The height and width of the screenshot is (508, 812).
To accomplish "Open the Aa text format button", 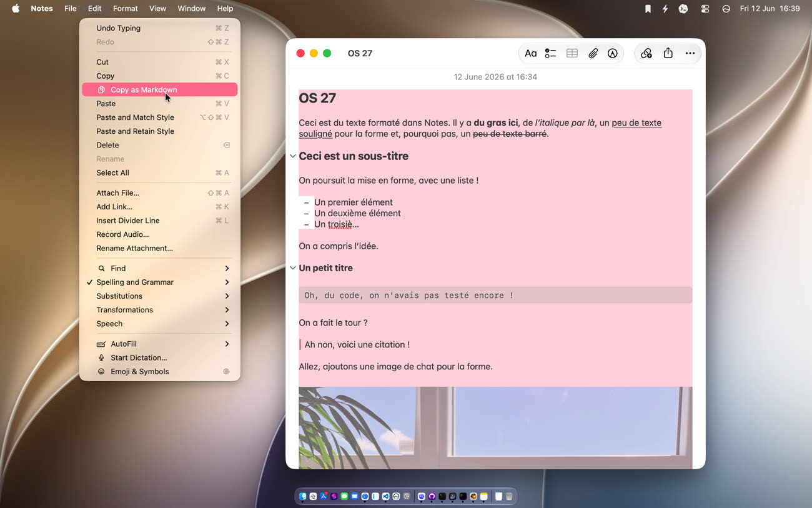I will (530, 53).
